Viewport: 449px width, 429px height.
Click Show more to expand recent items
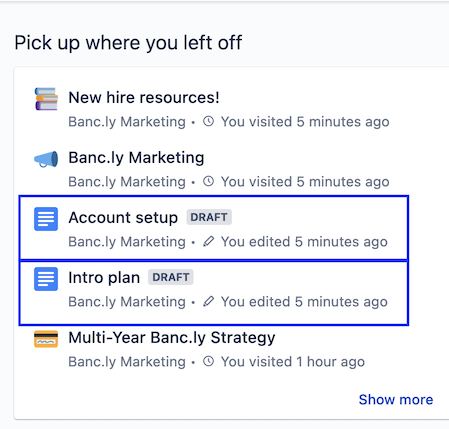[x=396, y=399]
